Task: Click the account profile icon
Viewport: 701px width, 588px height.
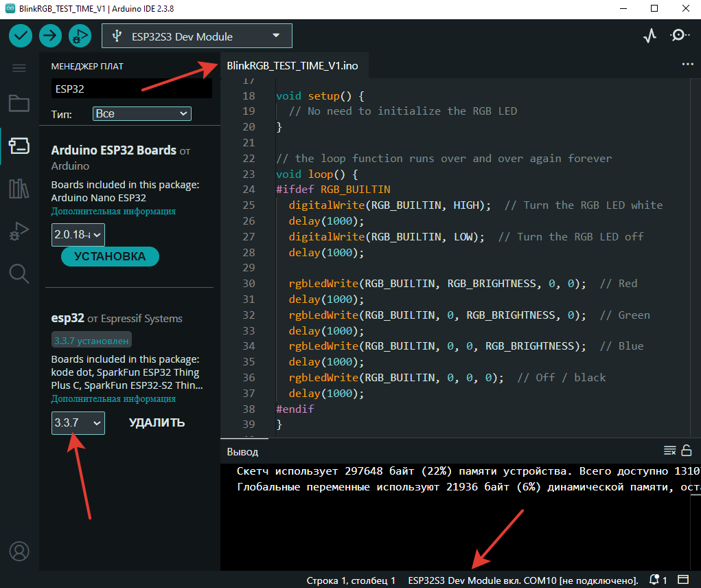Action: [x=19, y=552]
